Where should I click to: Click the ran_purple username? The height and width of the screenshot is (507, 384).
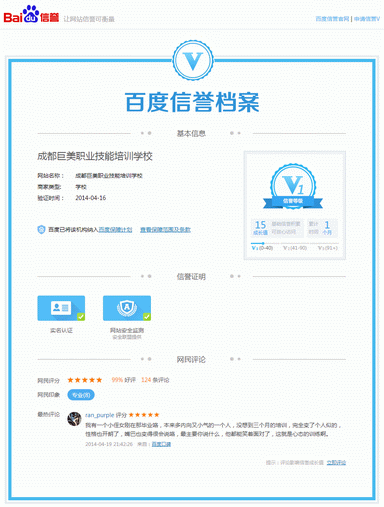pyautogui.click(x=100, y=415)
